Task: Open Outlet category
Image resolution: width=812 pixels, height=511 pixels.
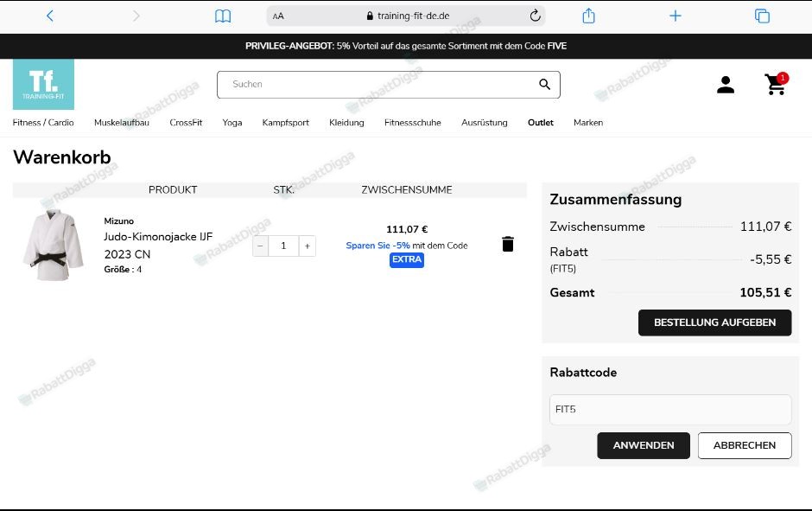Action: click(x=541, y=123)
